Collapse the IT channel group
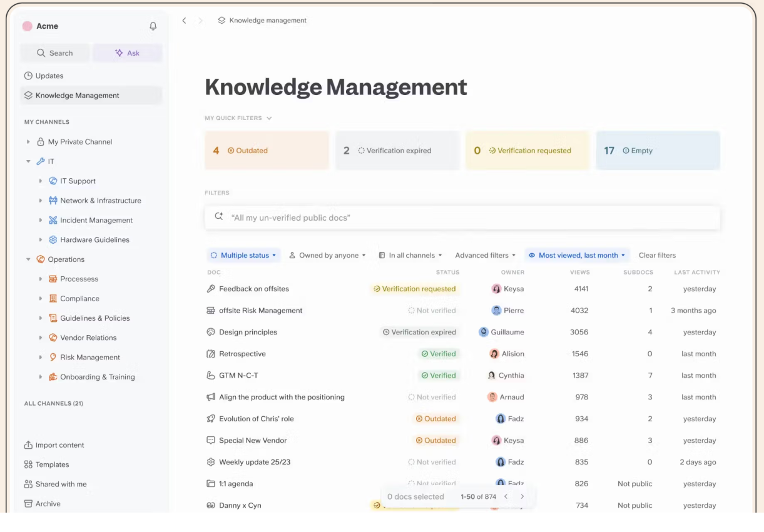This screenshot has width=764, height=532. click(28, 161)
